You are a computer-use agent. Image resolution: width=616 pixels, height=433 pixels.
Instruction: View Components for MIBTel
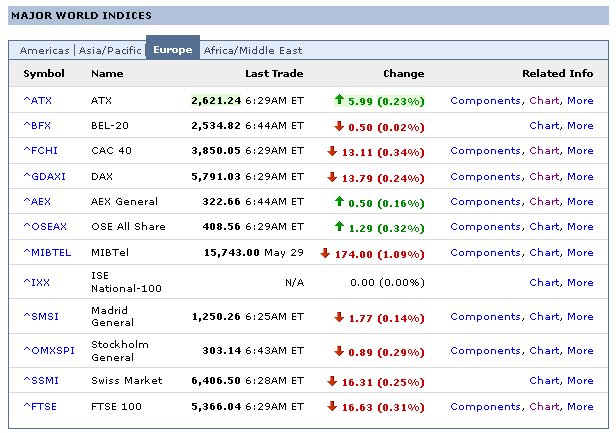pos(486,253)
